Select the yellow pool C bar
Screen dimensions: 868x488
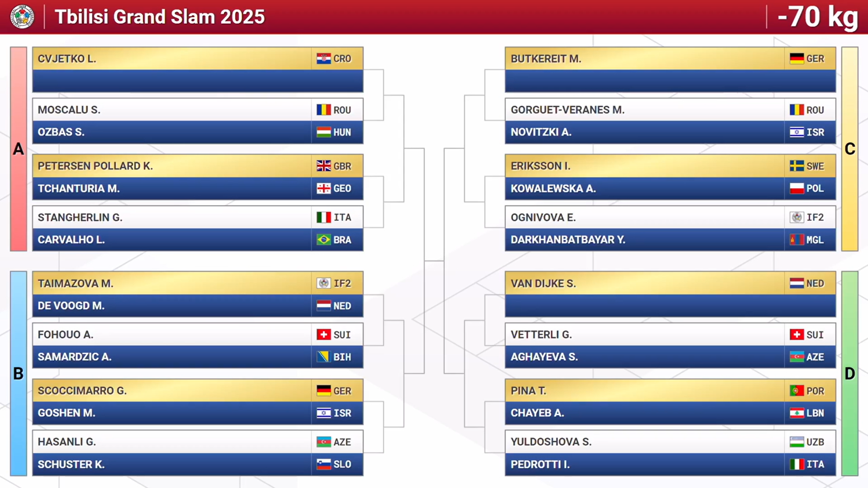tap(850, 149)
